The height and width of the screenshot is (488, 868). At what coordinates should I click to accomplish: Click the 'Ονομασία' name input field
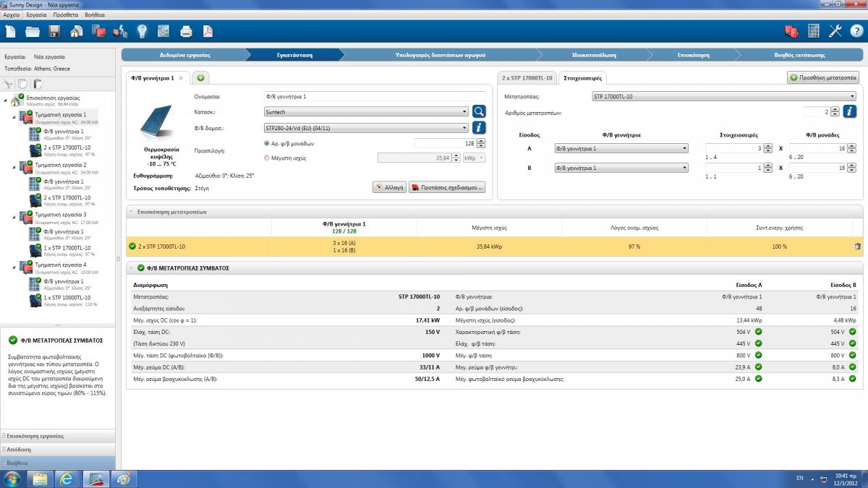(374, 96)
